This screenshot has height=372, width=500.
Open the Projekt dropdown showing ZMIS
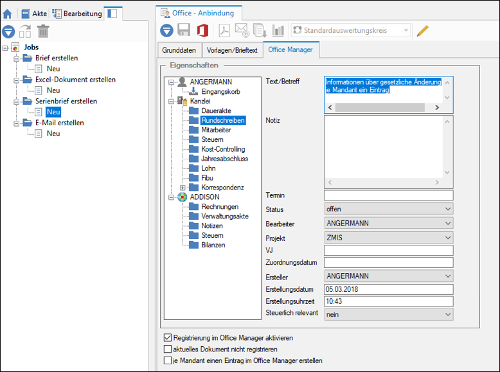pos(389,238)
